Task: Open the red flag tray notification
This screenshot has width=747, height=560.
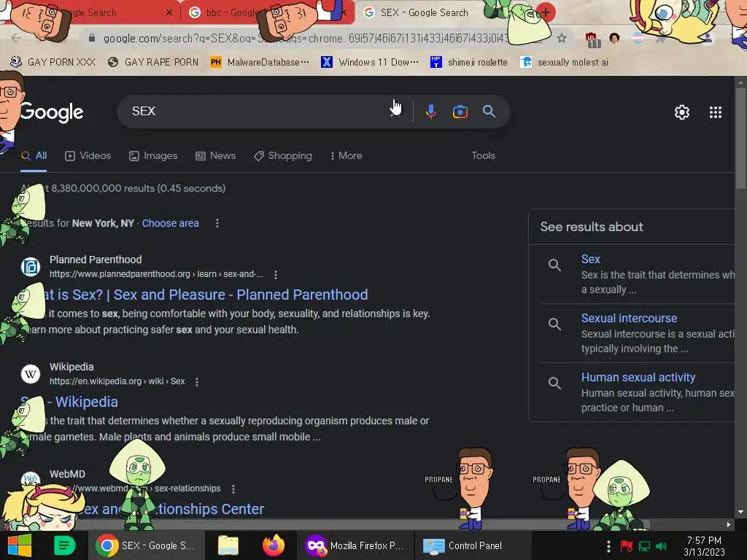Action: click(x=626, y=546)
